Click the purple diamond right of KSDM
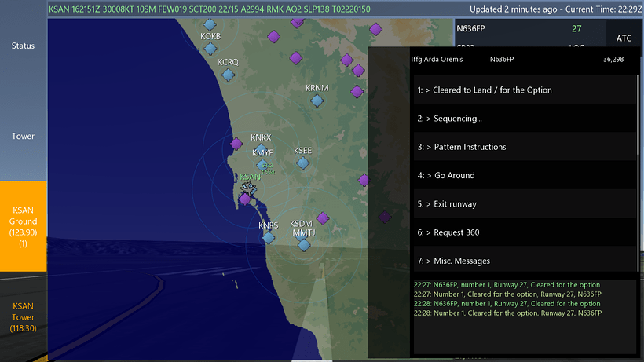This screenshot has width=644, height=362. pyautogui.click(x=323, y=218)
